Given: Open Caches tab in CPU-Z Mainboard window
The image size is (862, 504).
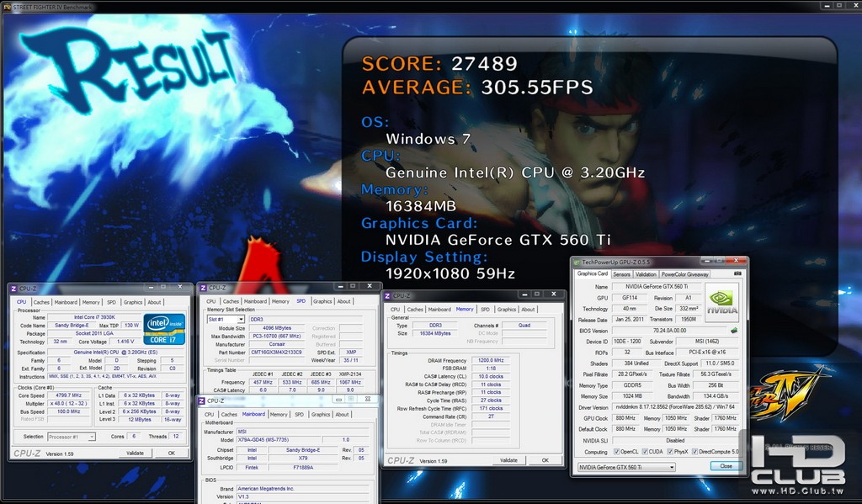Looking at the screenshot, I should tap(229, 415).
